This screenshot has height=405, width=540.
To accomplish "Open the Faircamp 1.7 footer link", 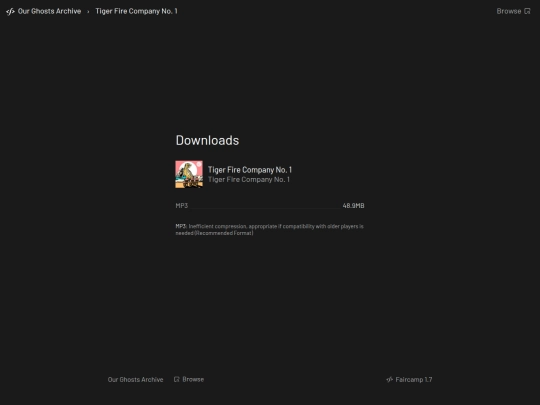I will point(414,380).
